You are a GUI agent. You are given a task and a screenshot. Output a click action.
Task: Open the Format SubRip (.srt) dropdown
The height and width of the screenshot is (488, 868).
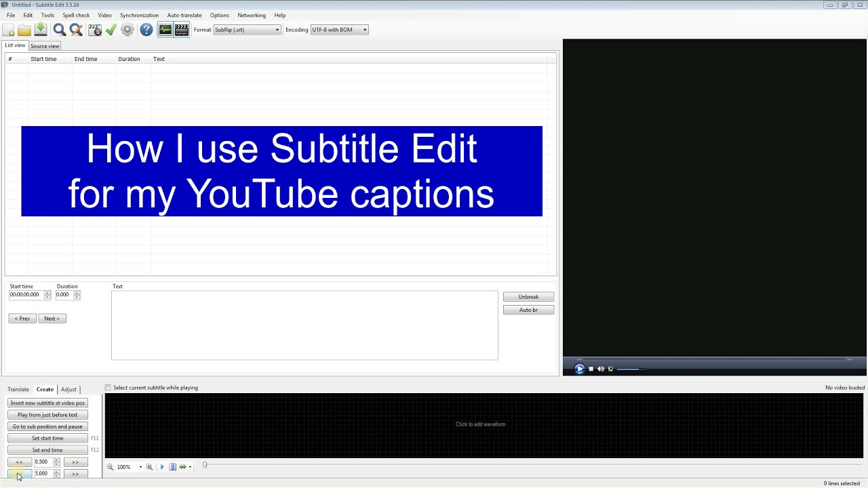coord(247,30)
